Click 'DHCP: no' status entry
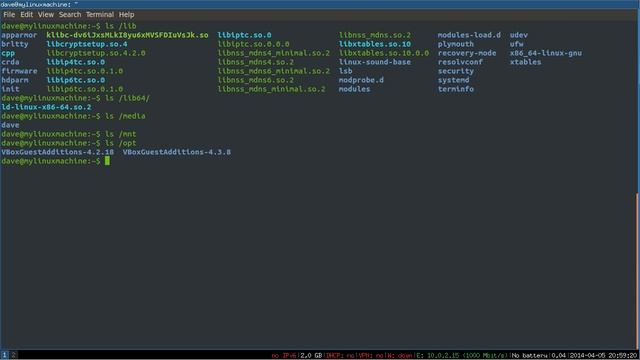This screenshot has width=640, height=360. pos(340,356)
